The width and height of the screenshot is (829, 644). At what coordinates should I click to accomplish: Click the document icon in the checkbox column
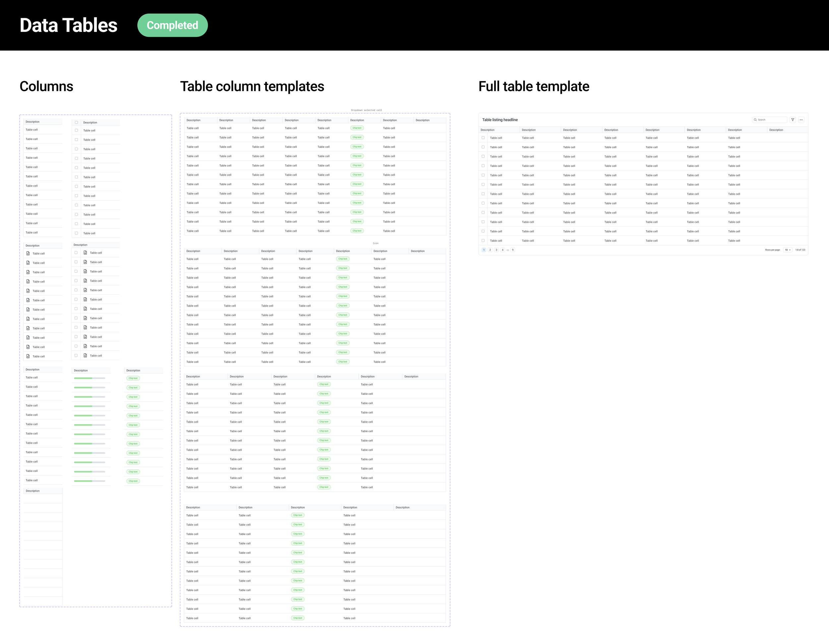point(86,253)
